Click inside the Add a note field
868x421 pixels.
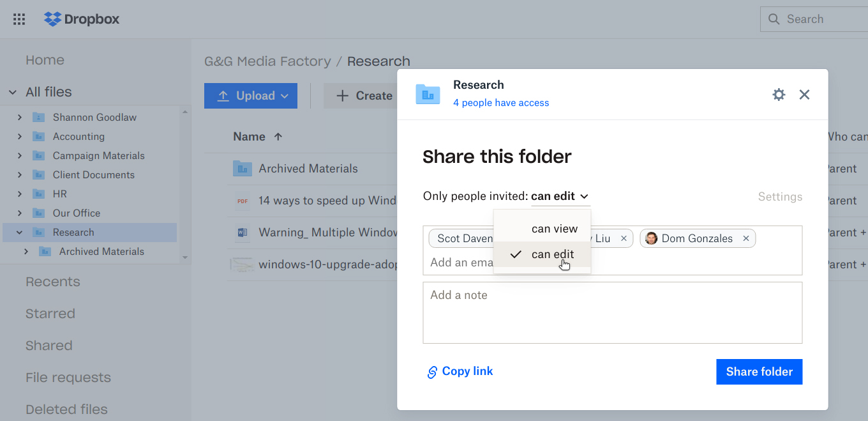(613, 312)
